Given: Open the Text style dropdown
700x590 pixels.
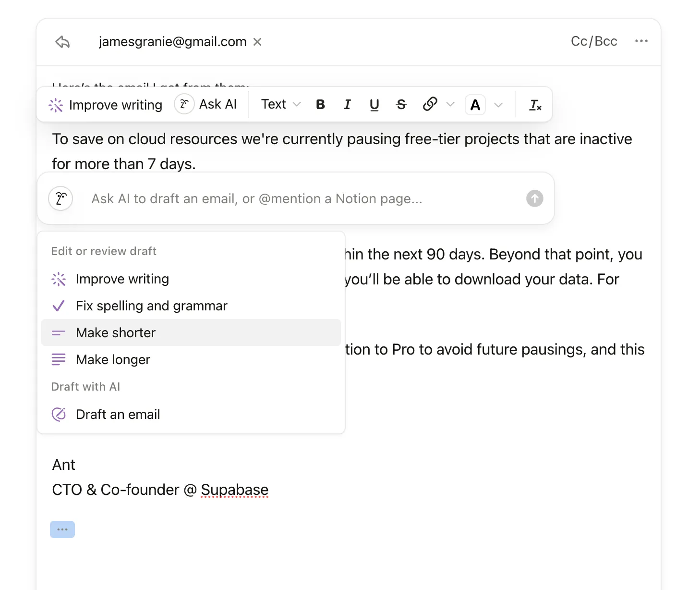Looking at the screenshot, I should (279, 104).
